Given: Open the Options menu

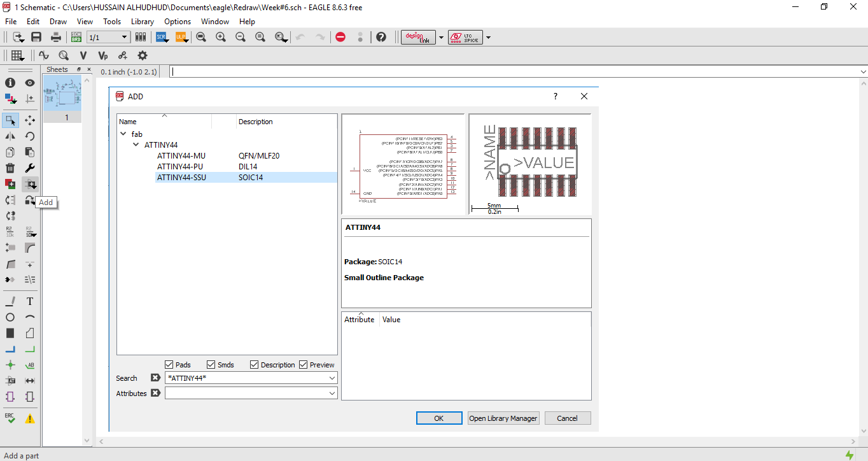Looking at the screenshot, I should [x=178, y=22].
